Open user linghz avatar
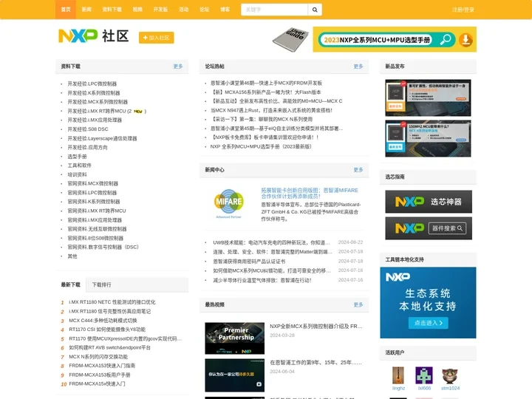This screenshot has height=399, width=532. (398, 375)
